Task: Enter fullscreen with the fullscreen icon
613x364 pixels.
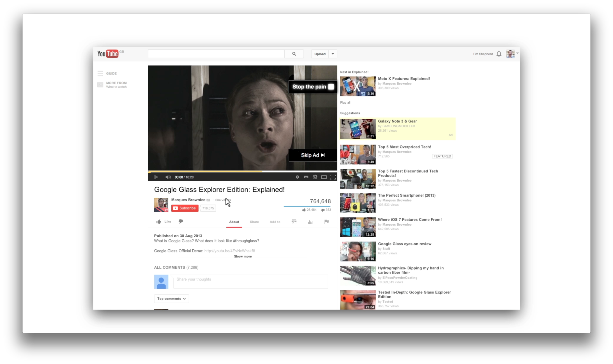Action: 333,177
